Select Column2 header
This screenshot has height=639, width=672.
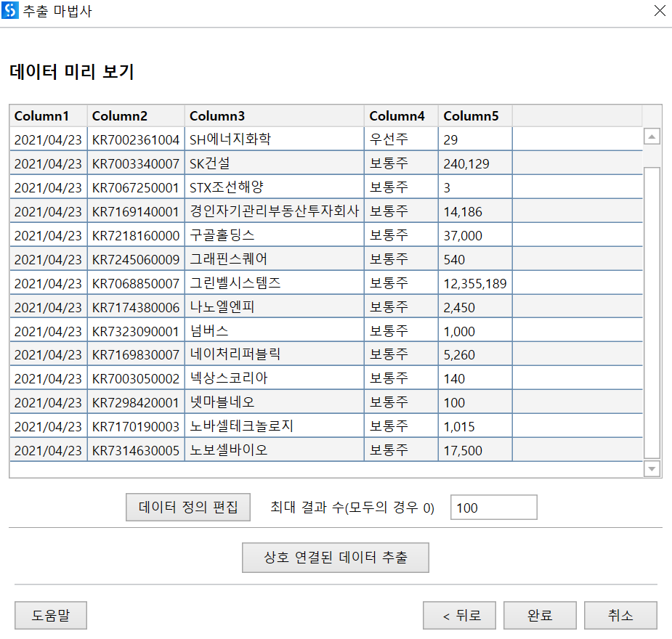point(136,115)
